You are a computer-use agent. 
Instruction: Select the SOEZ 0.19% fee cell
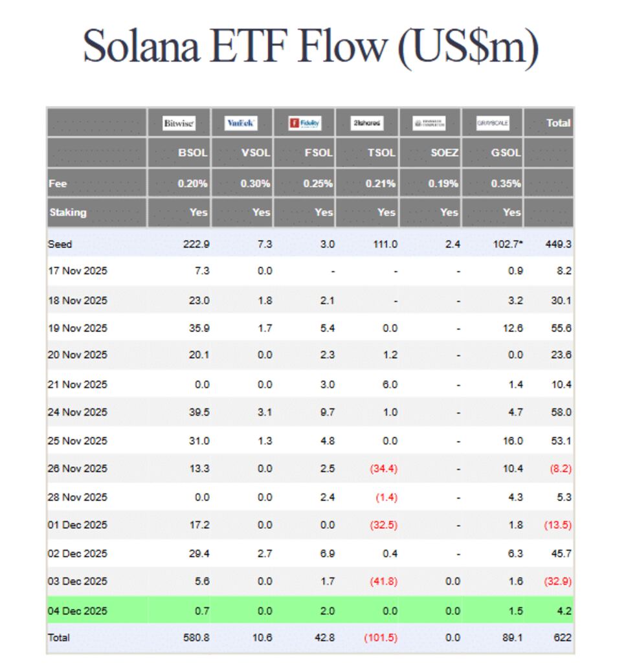pyautogui.click(x=443, y=184)
